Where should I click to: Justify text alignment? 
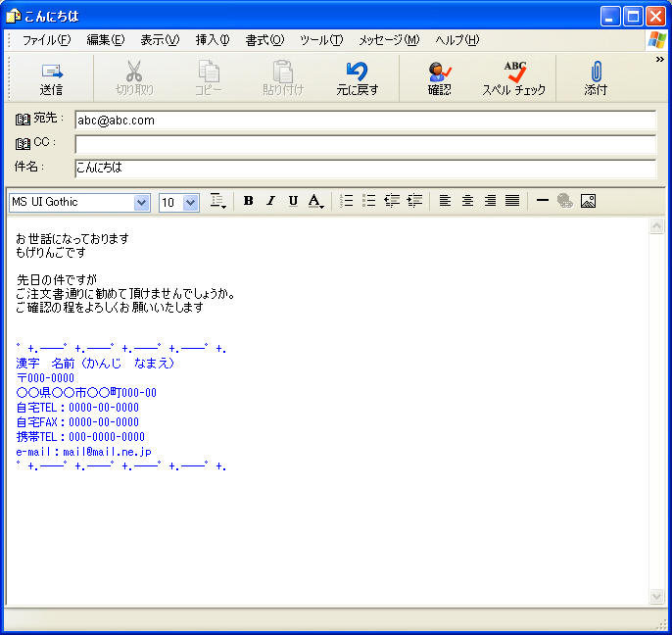click(512, 201)
